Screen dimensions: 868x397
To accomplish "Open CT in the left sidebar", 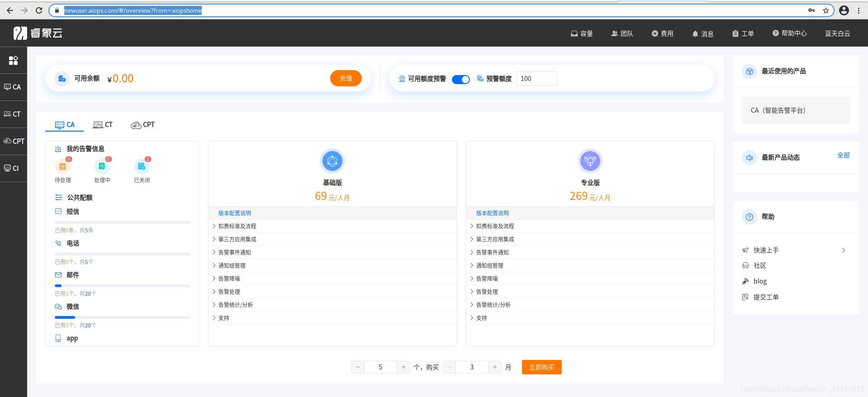I will [x=13, y=114].
